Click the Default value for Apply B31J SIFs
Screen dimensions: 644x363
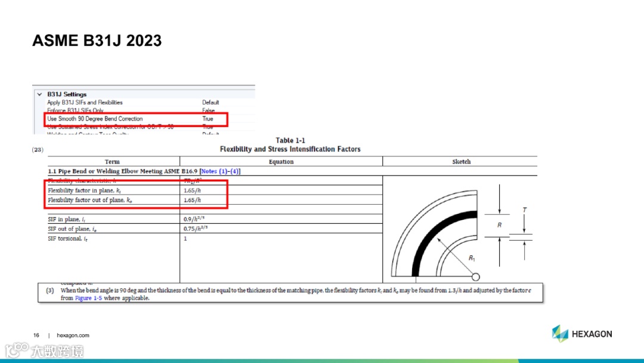210,102
